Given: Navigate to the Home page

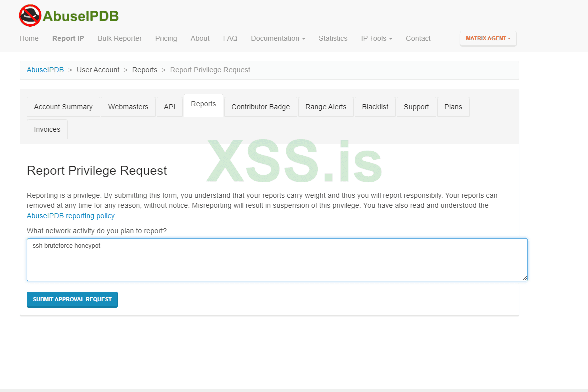Looking at the screenshot, I should (29, 38).
